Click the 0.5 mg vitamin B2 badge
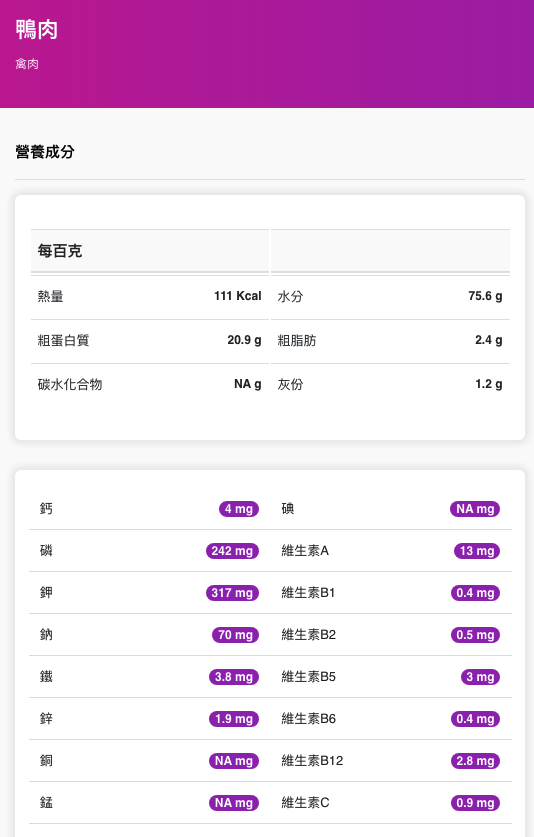Screen dimensions: 534x837 (x=475, y=635)
